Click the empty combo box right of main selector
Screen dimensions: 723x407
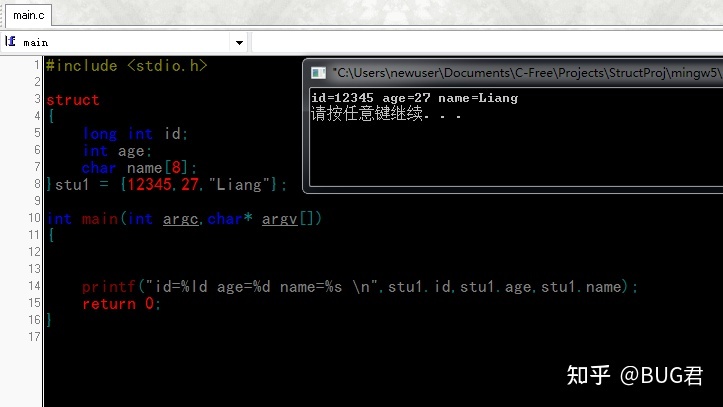(487, 43)
